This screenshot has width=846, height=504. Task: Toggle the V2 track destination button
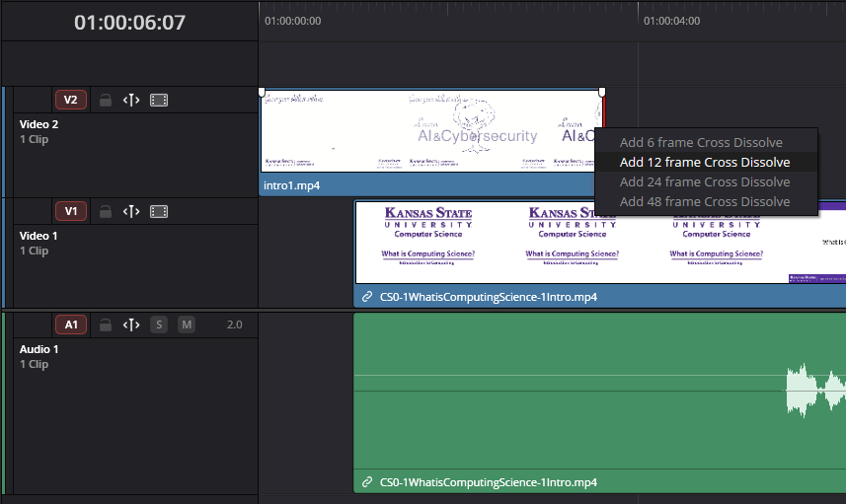click(x=71, y=100)
